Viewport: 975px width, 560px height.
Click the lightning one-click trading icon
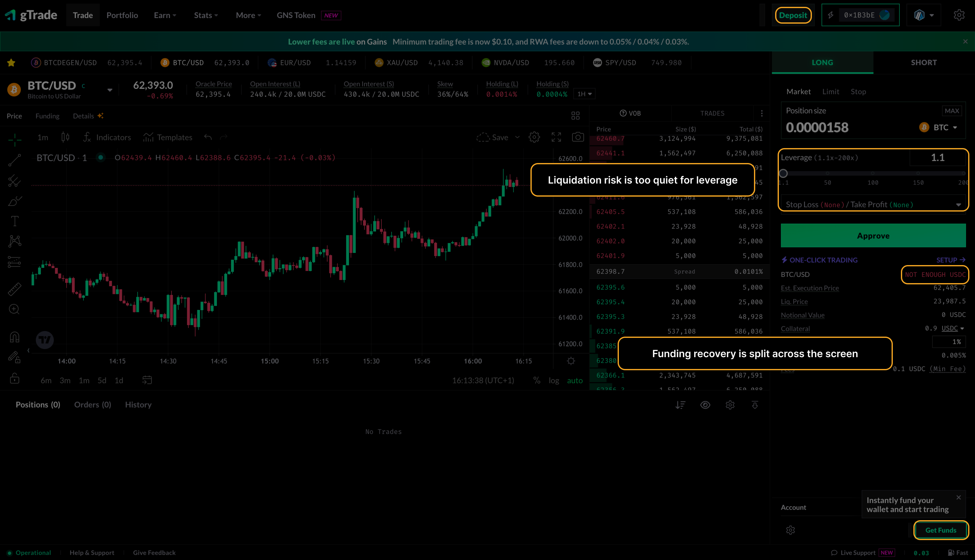[x=831, y=15]
